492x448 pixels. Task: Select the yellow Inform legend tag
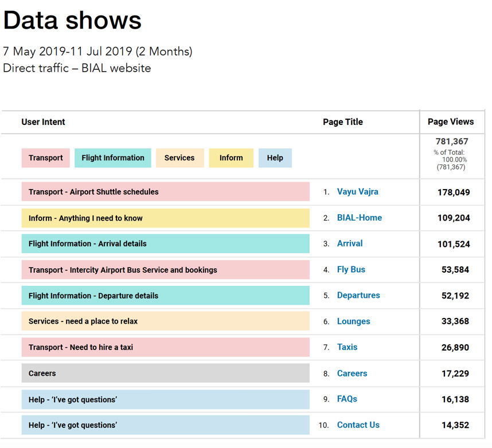tap(231, 158)
